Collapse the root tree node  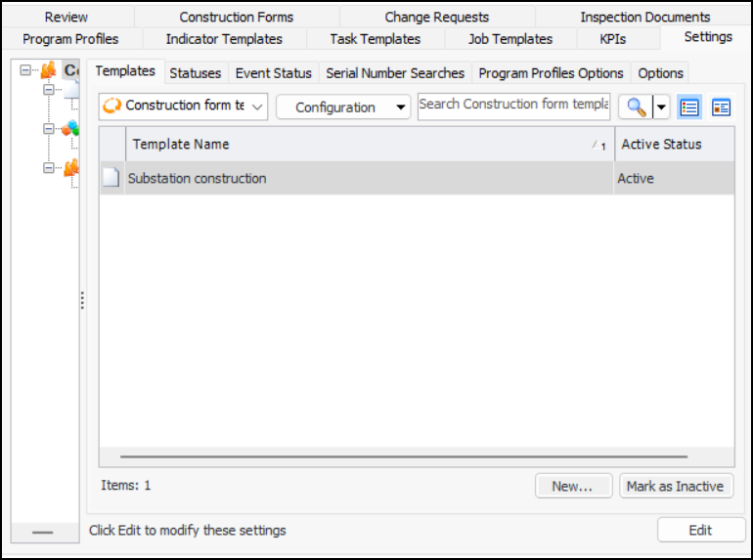click(25, 70)
